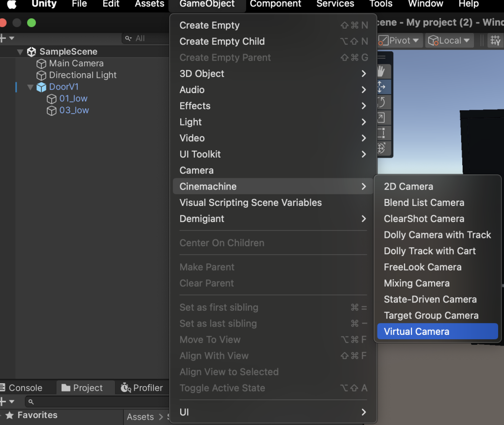Open the Services menu
Viewport: 504px width, 425px height.
335,4
